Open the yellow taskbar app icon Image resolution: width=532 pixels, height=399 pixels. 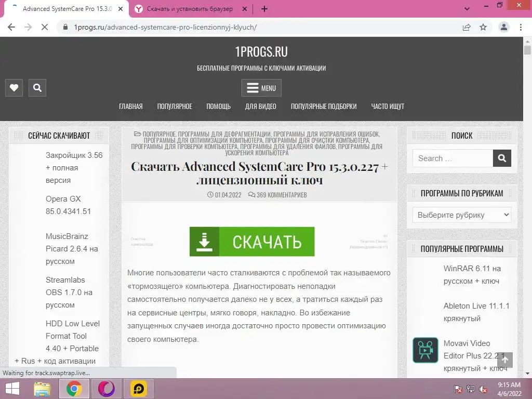click(x=139, y=389)
